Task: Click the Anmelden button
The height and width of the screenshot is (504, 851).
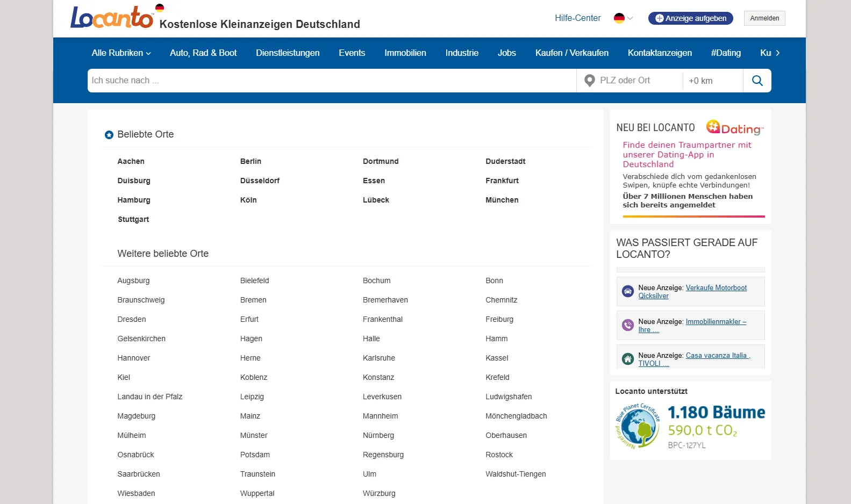Action: click(764, 18)
